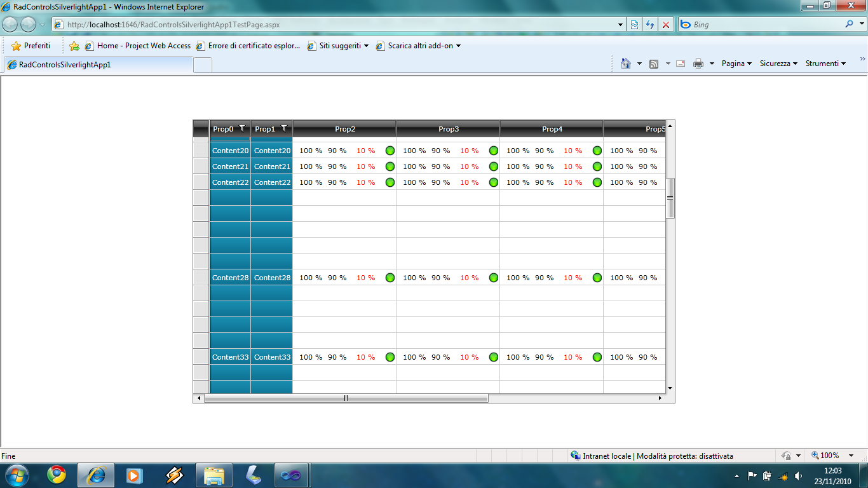Click the grid horizontal scrollbar right arrow

660,398
